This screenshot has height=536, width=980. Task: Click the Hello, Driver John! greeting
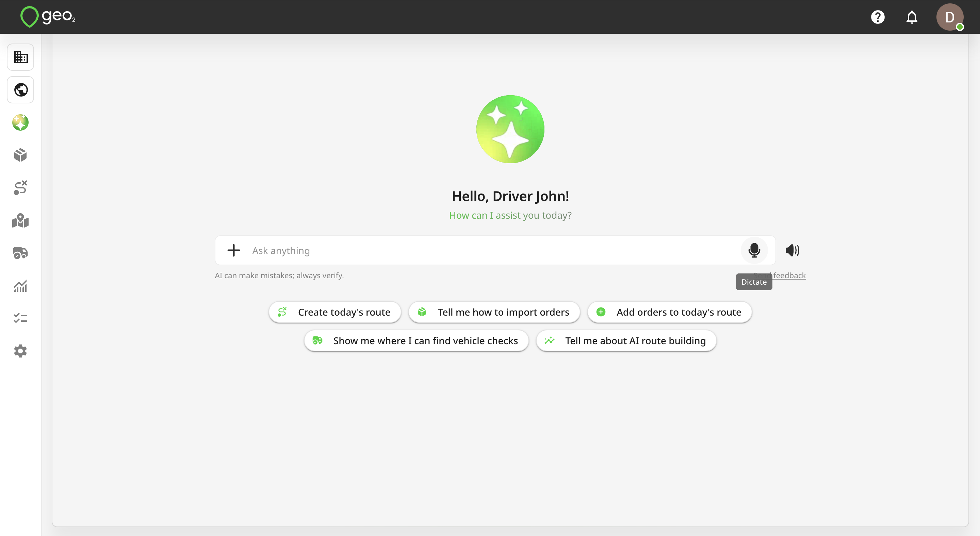point(510,196)
